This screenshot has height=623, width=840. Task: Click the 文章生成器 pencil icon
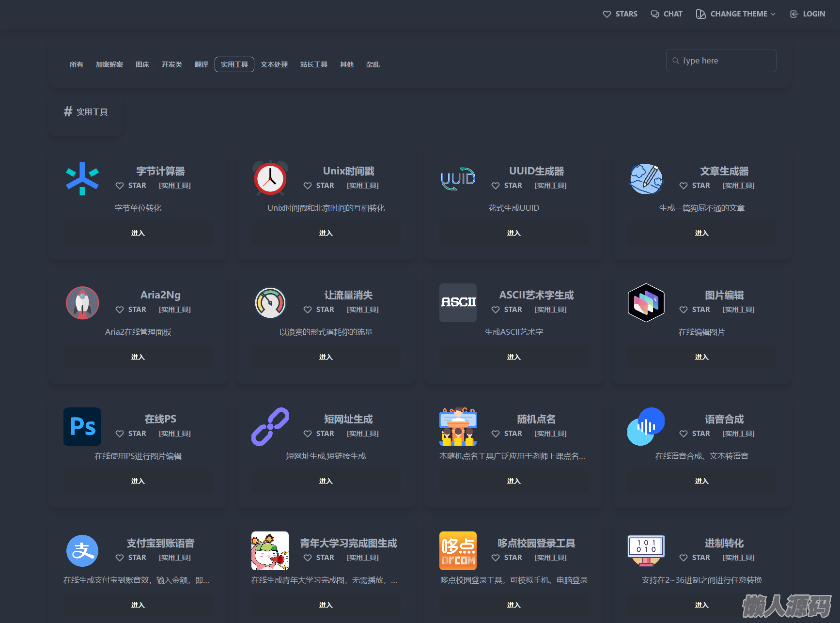click(646, 179)
